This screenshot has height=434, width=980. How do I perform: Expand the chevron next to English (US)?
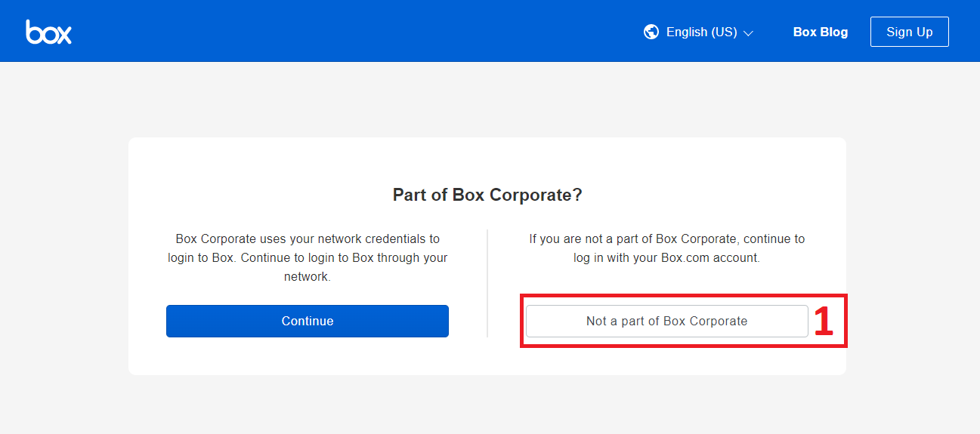(748, 33)
